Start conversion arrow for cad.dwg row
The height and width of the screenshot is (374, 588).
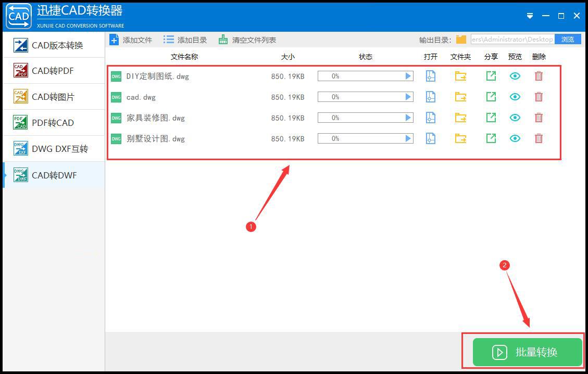(408, 97)
